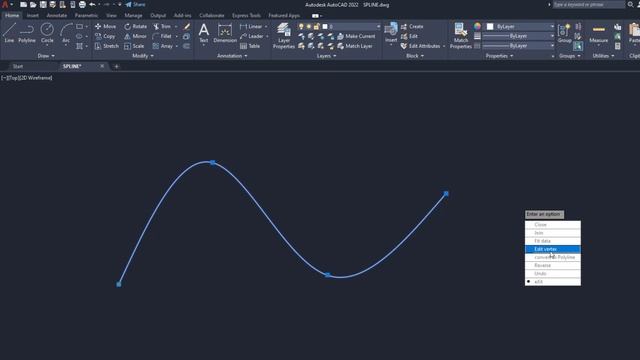Switch to the Insert ribbon tab
This screenshot has height=360, width=640.
33,16
